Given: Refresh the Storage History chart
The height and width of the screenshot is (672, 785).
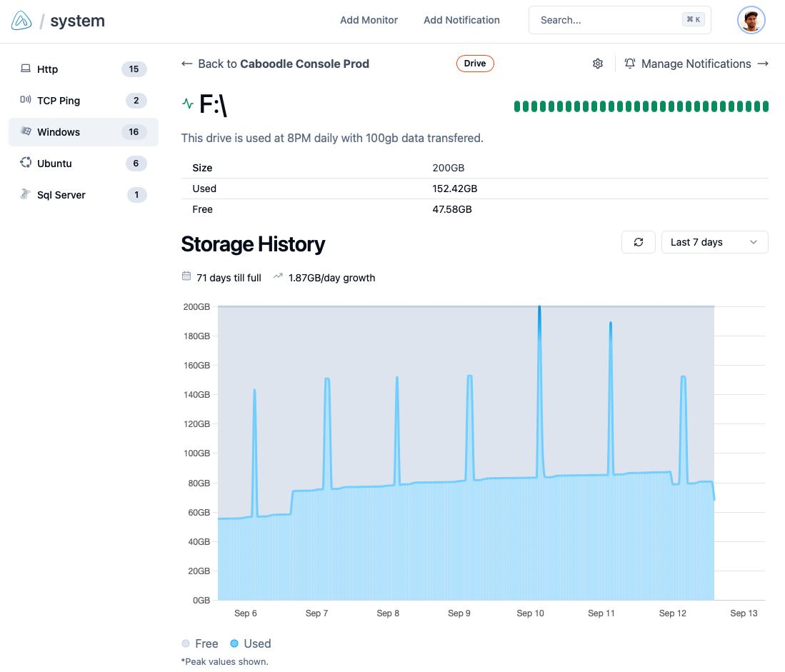Looking at the screenshot, I should pos(638,242).
